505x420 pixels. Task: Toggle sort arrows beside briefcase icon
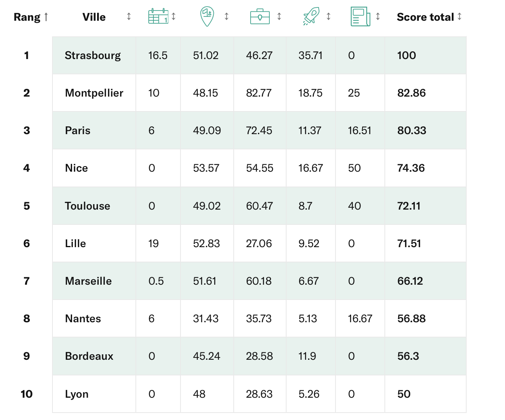[279, 16]
